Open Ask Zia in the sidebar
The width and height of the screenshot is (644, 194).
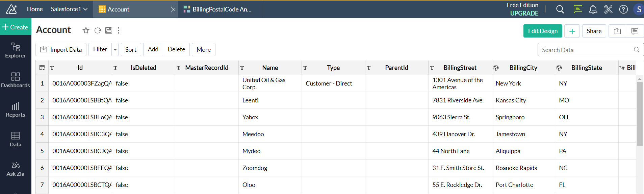tap(16, 169)
